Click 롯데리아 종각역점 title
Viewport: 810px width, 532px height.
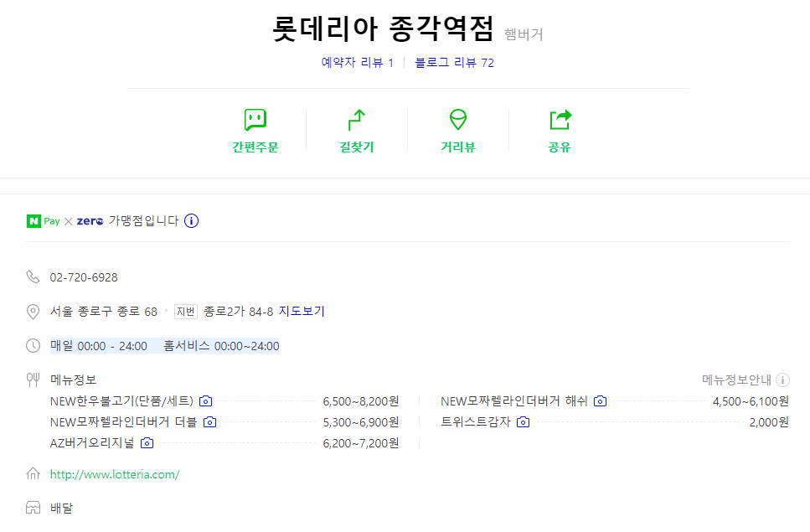click(383, 28)
